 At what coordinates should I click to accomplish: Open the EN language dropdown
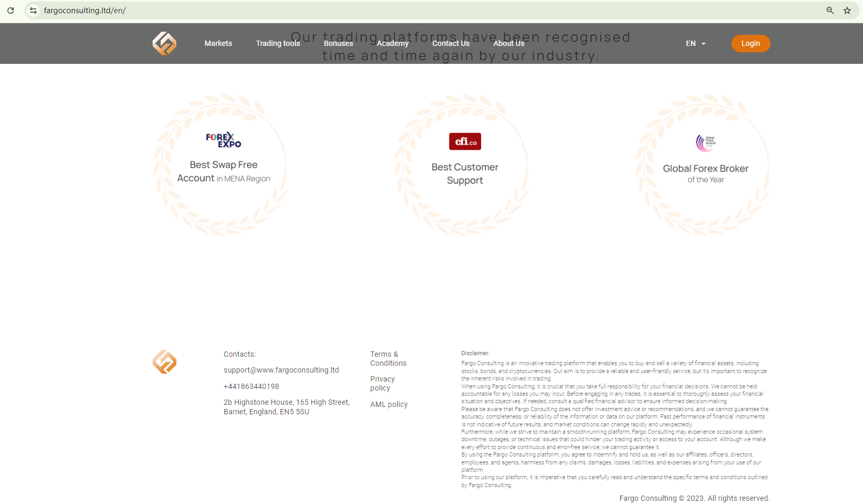point(696,43)
